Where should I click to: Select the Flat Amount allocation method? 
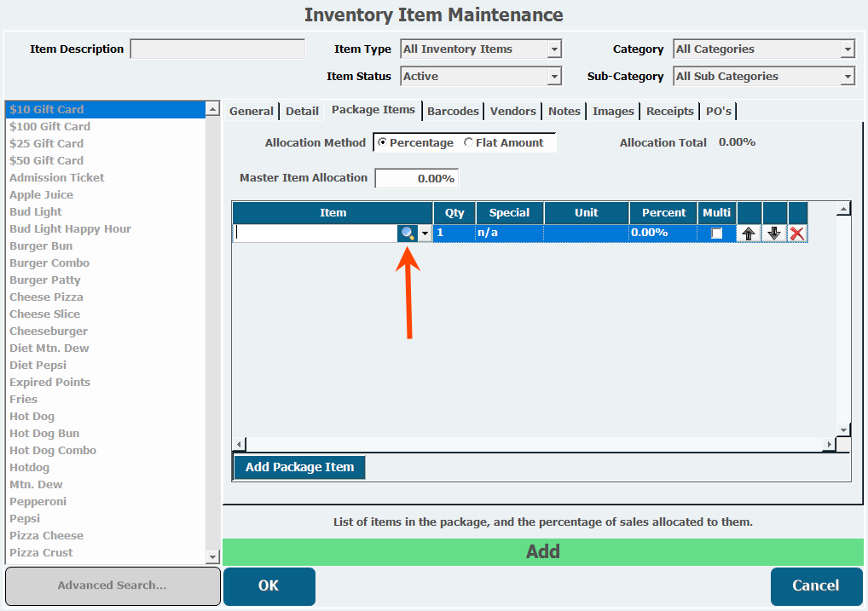[468, 143]
